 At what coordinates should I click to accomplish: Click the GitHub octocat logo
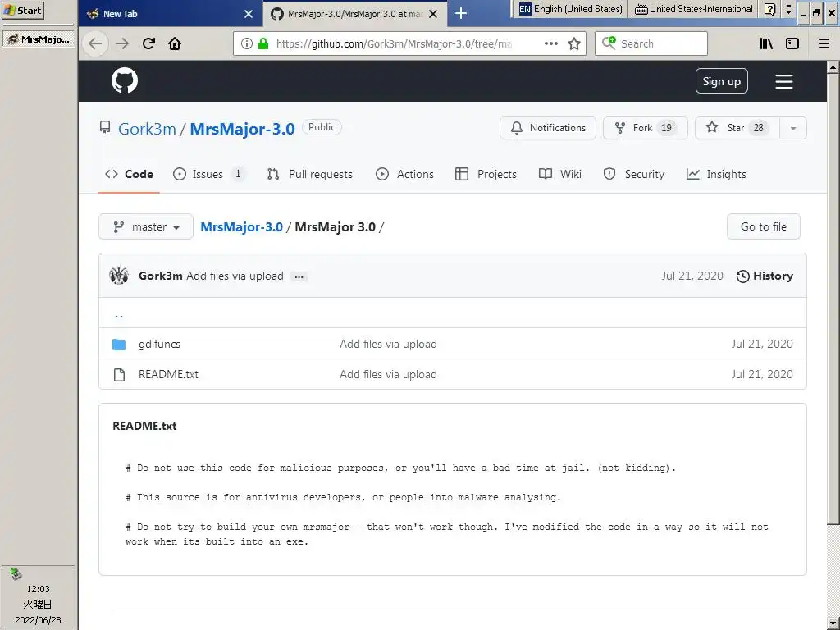[125, 81]
